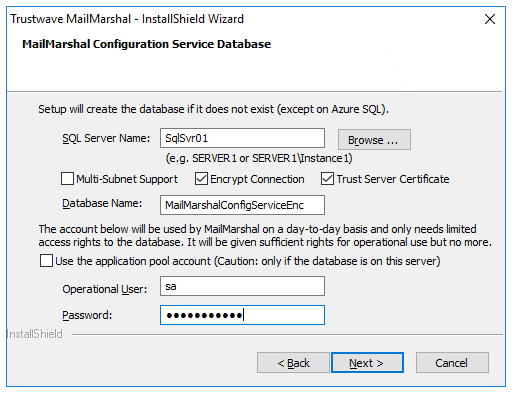Viewport: 514px width, 393px height.
Task: Uncheck Encrypt Connection option
Action: click(x=201, y=179)
